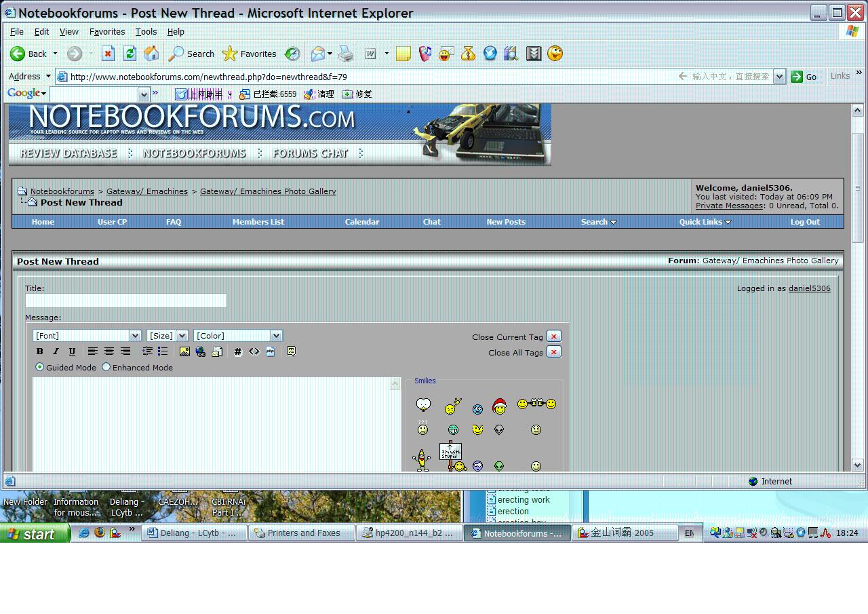Click Close Current Tag button
This screenshot has width=868, height=614.
554,337
